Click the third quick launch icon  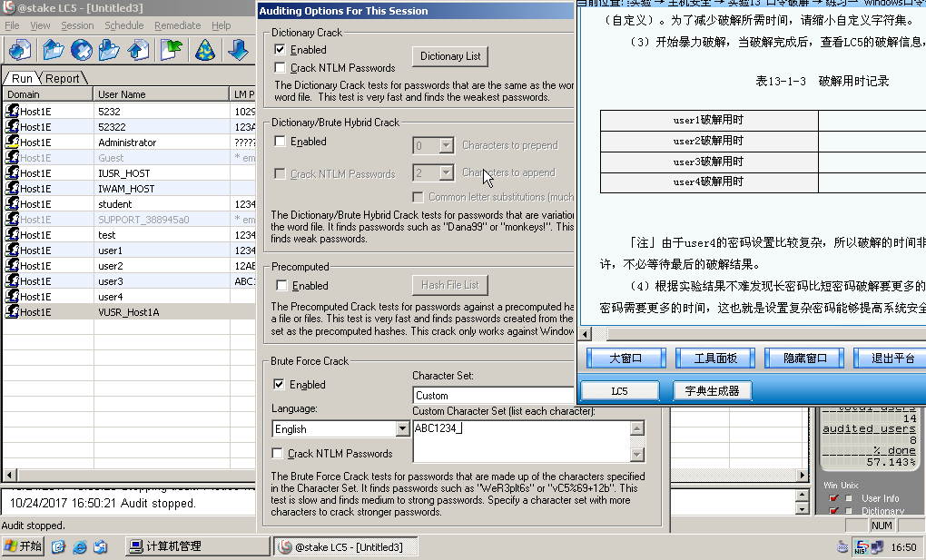tap(101, 546)
